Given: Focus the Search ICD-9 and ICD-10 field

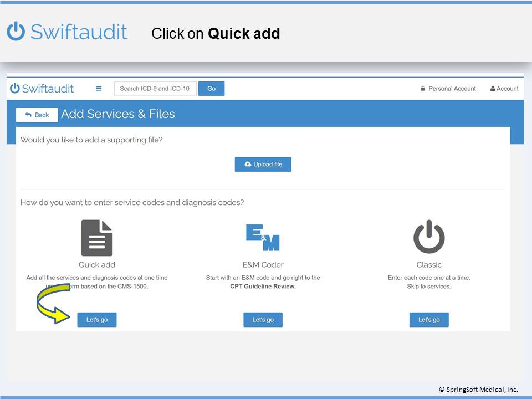Looking at the screenshot, I should pos(155,89).
